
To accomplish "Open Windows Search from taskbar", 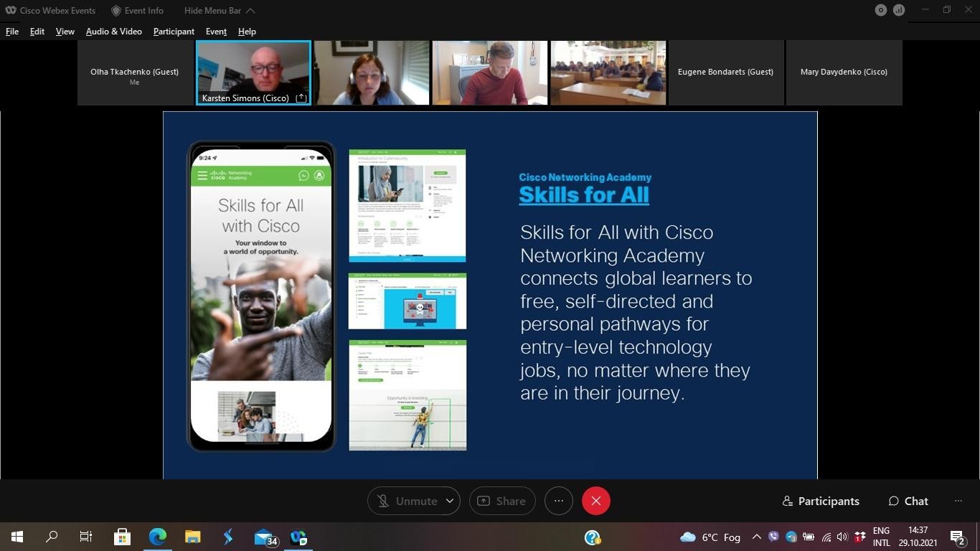I will pos(52,537).
